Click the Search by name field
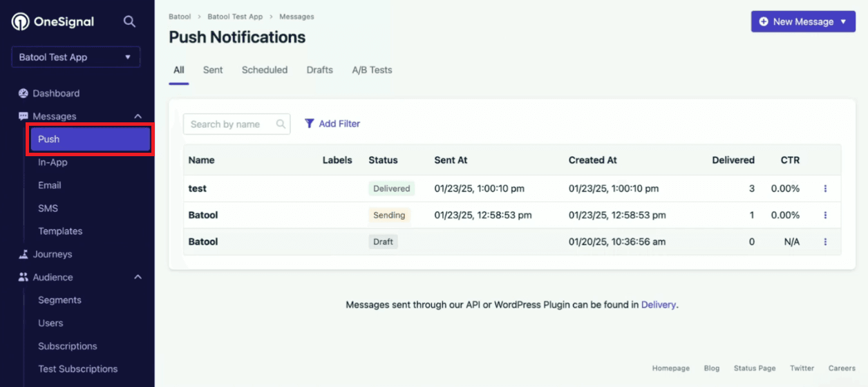Image resolution: width=868 pixels, height=387 pixels. coord(231,124)
